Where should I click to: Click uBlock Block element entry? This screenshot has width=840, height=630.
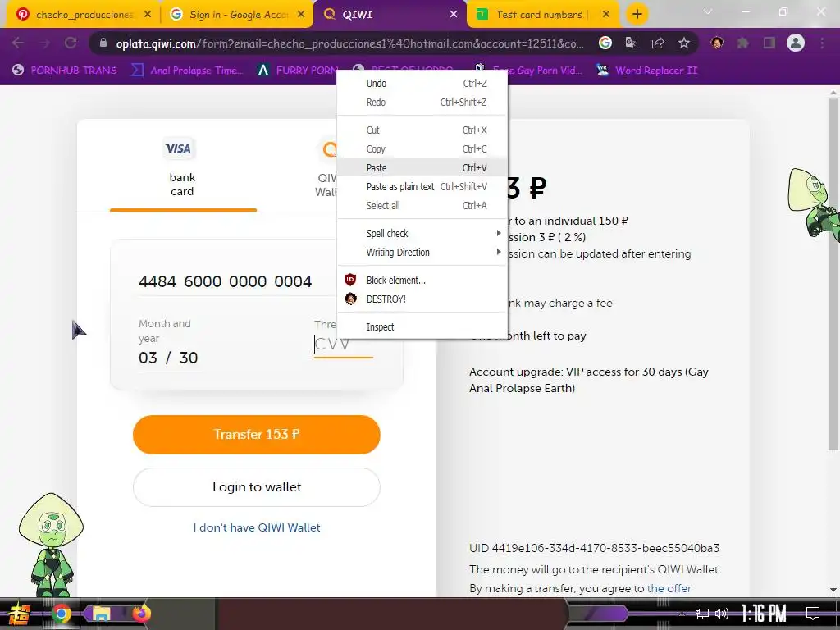point(422,281)
